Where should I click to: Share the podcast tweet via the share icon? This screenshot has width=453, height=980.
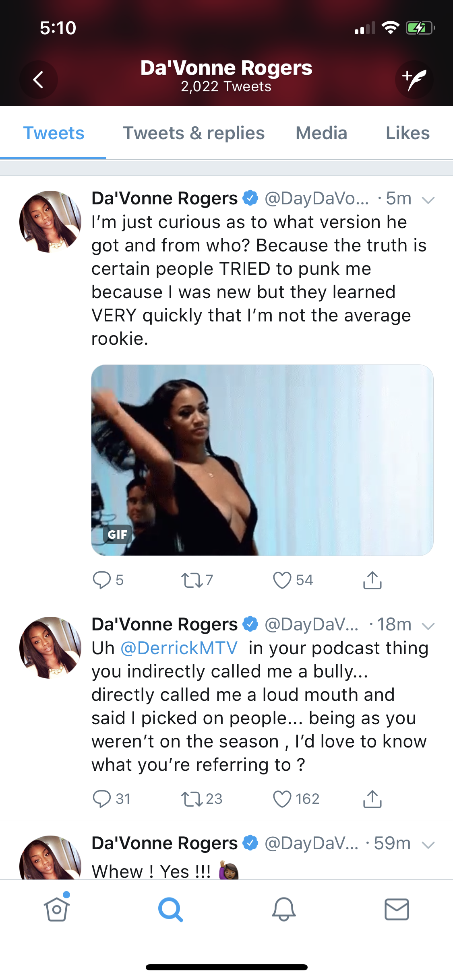point(372,799)
